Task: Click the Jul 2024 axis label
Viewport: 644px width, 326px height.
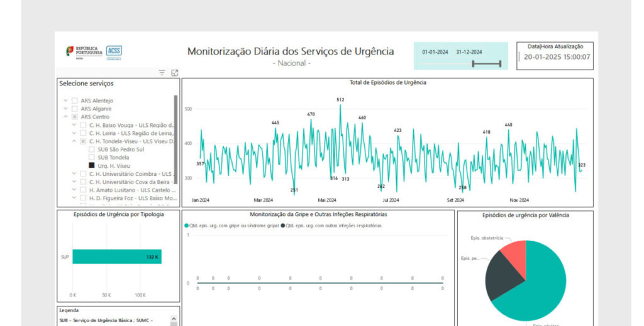Action: tap(391, 200)
